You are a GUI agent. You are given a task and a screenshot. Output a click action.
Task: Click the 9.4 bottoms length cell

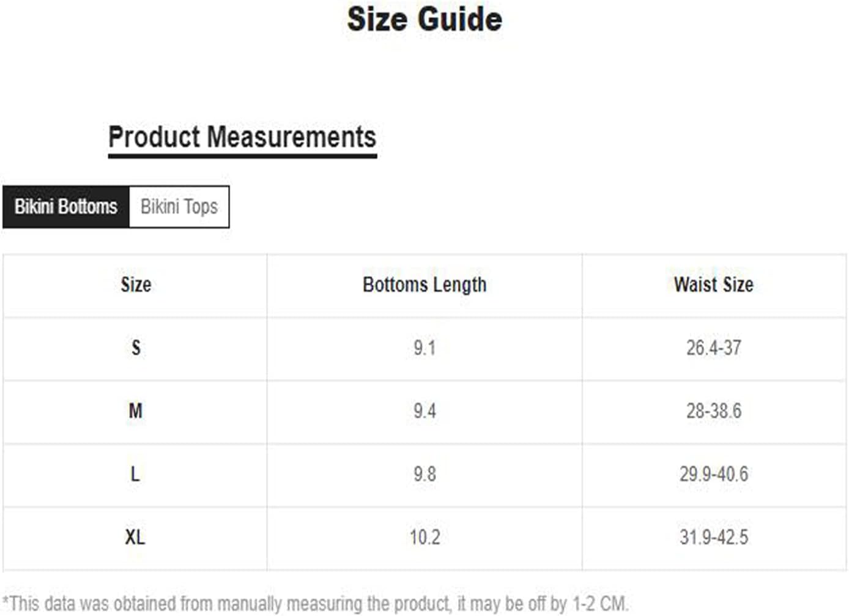coord(424,411)
